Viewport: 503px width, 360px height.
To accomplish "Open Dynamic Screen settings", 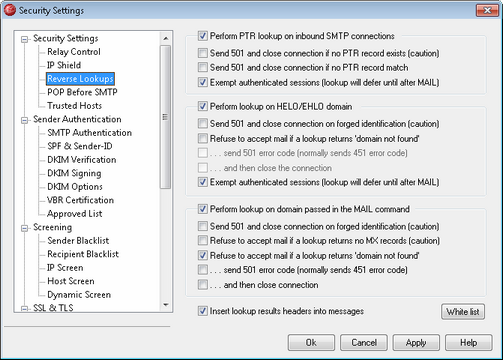I will [79, 295].
